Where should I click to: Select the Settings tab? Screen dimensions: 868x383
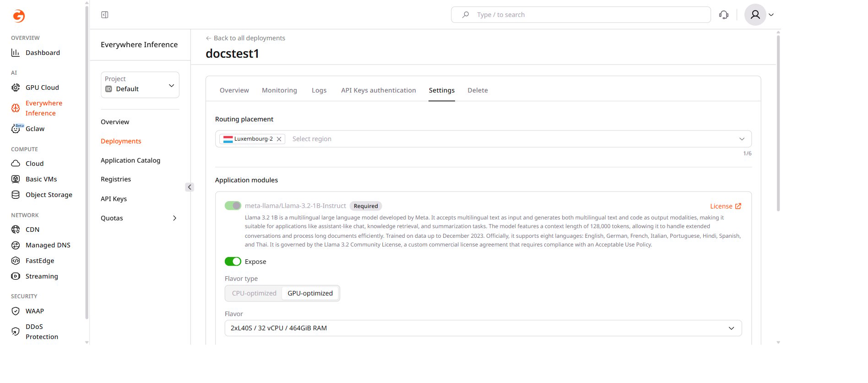[442, 90]
